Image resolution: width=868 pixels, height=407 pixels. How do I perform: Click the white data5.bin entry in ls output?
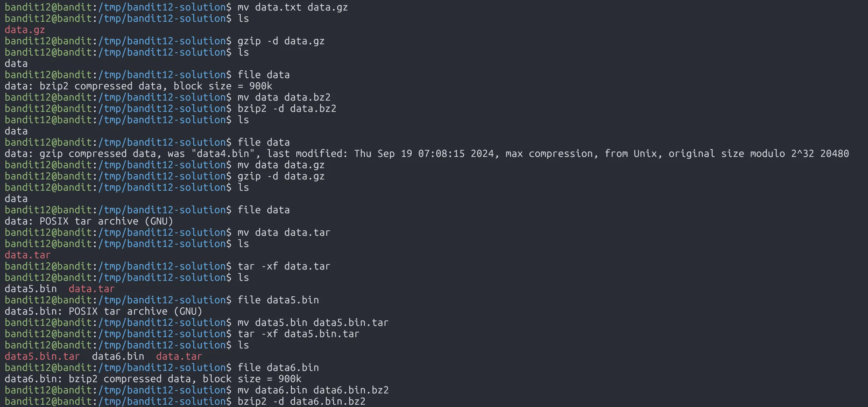(x=31, y=289)
